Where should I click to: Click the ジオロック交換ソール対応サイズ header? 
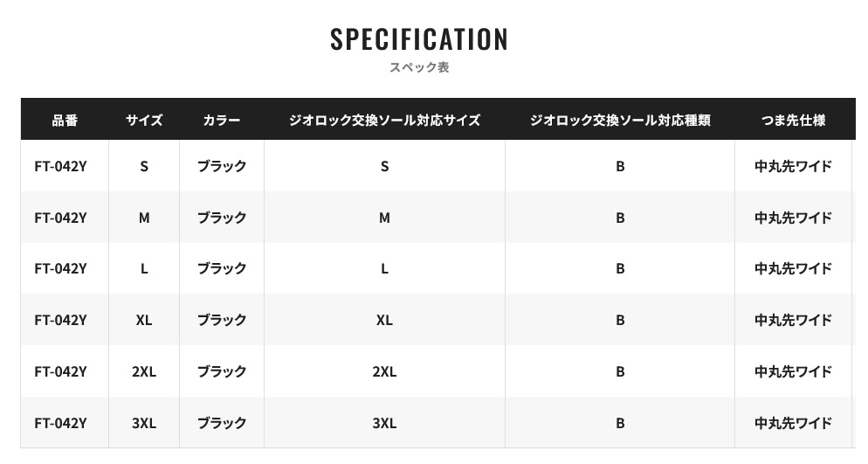click(x=384, y=121)
